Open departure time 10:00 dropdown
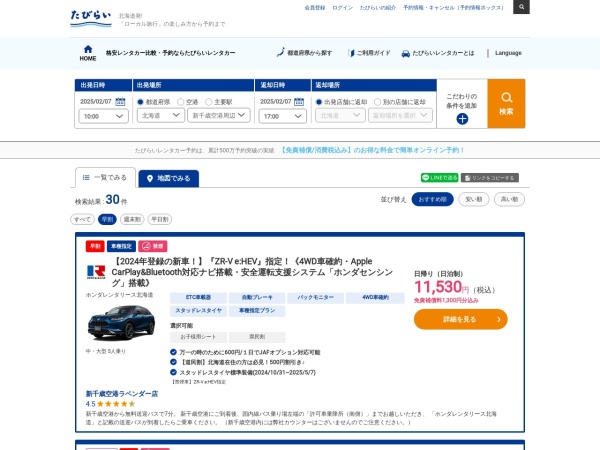Viewport: 600px width, 450px height. coord(103,116)
